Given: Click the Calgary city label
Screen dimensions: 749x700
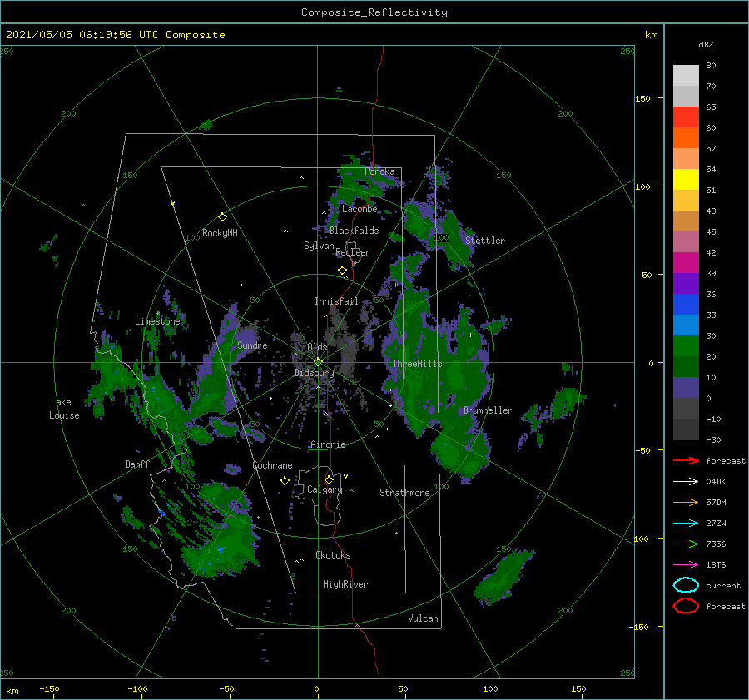Looking at the screenshot, I should [325, 489].
